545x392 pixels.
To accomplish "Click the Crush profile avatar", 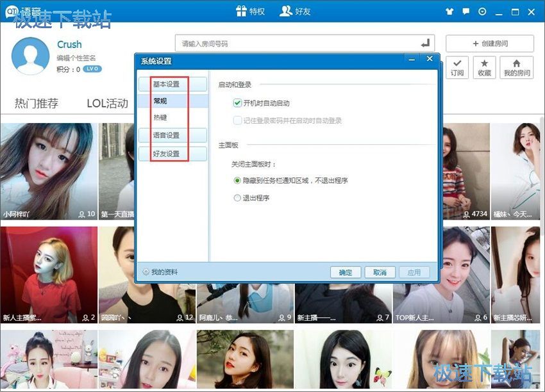I will click(30, 56).
